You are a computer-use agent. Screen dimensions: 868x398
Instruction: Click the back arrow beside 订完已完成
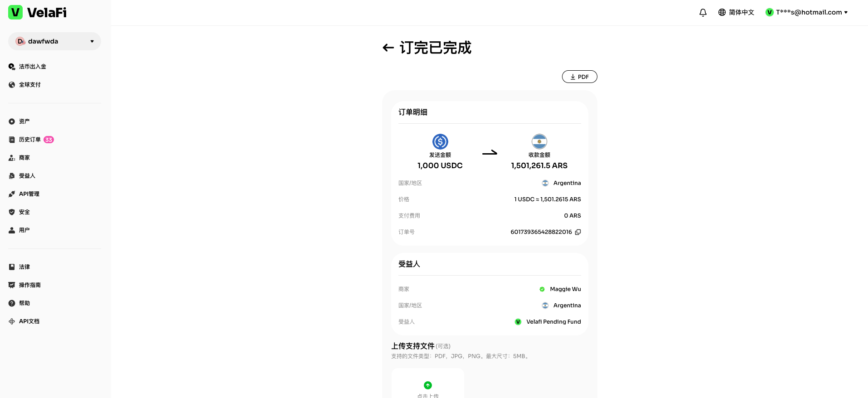coord(388,48)
